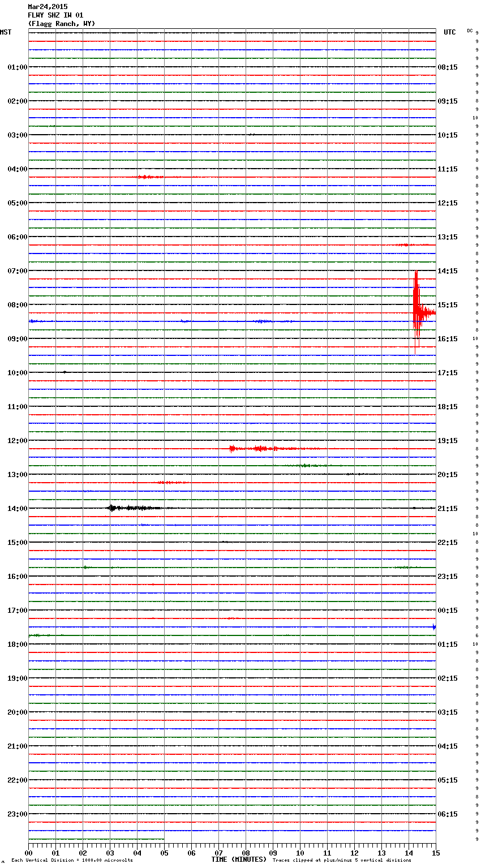Click the '17:15' UTC time label
Screen dimensions: 481x868
point(448,373)
